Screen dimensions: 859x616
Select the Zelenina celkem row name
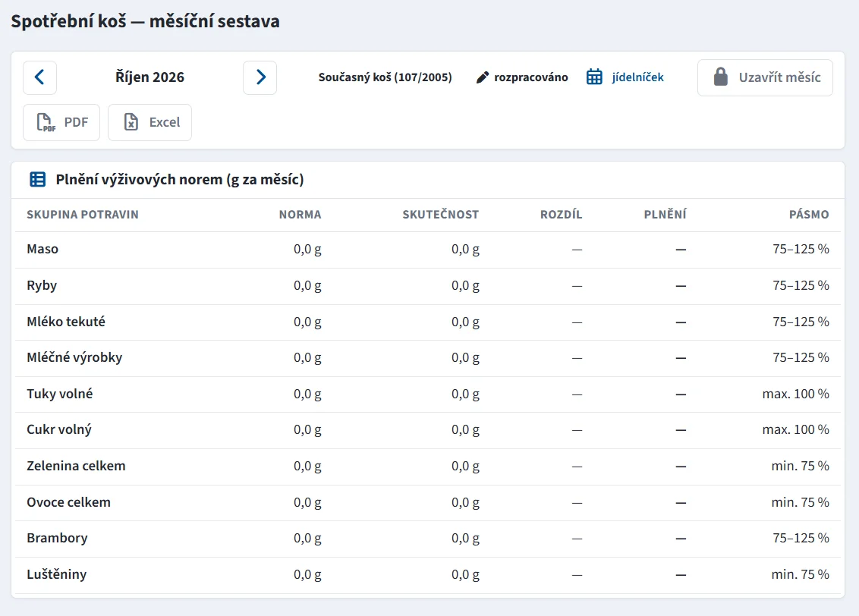pyautogui.click(x=76, y=466)
